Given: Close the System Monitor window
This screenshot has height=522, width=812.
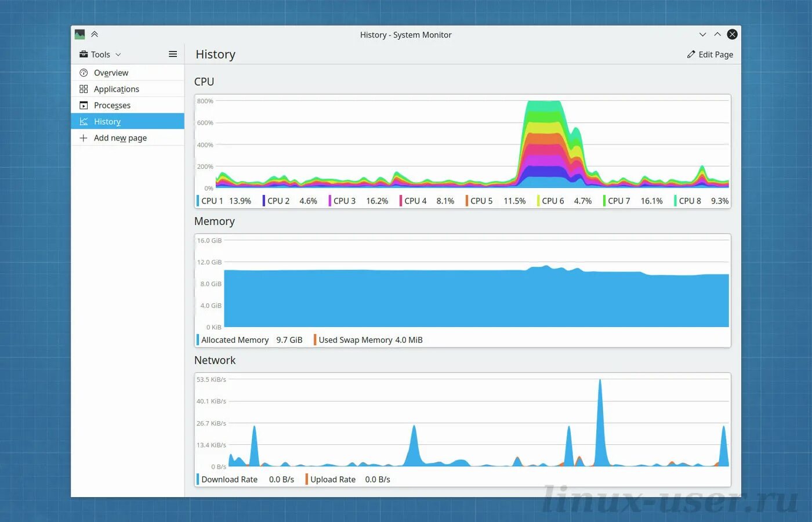Looking at the screenshot, I should pos(733,34).
